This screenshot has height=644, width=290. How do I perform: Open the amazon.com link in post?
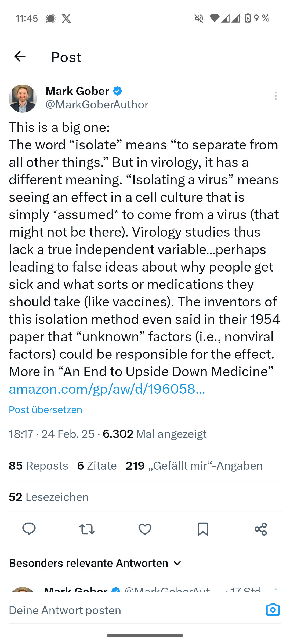point(107,389)
